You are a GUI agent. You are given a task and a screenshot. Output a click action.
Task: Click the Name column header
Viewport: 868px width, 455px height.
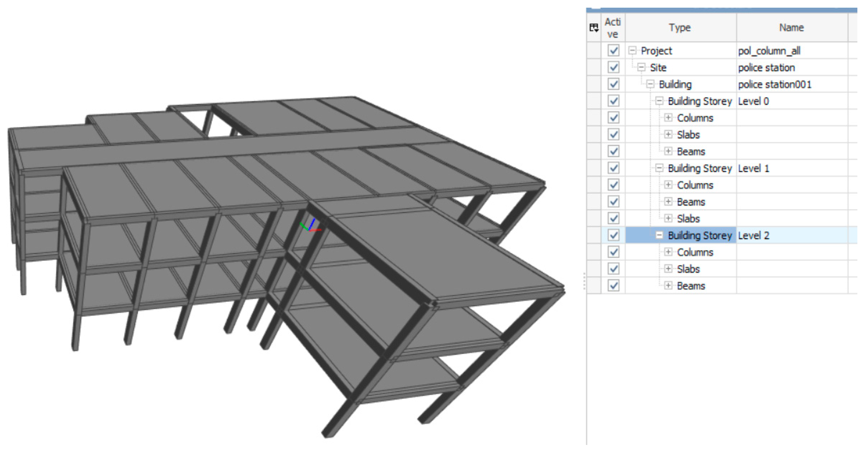point(791,28)
